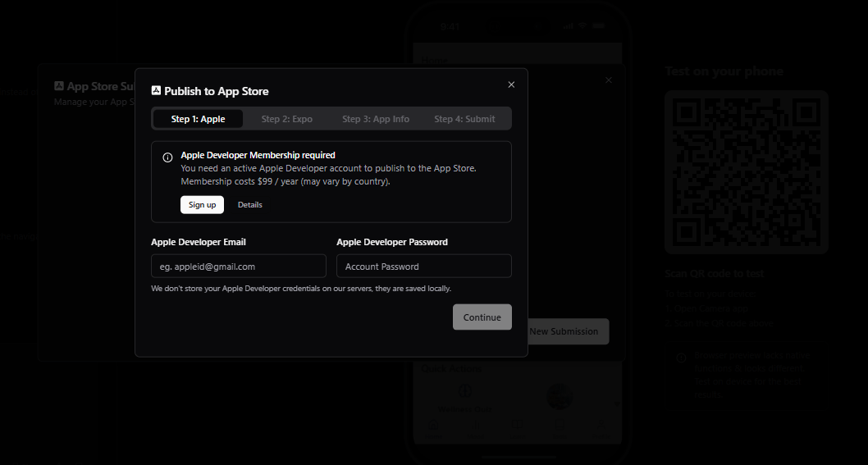The height and width of the screenshot is (465, 868).
Task: Focus the Apple Developer Email field
Action: pos(239,267)
